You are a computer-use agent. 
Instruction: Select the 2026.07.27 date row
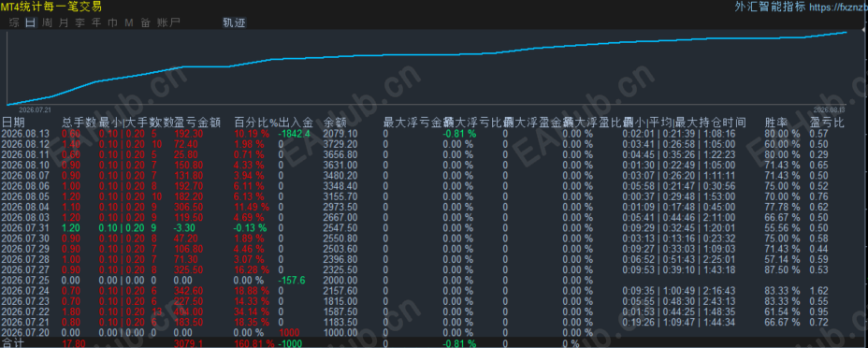25,270
